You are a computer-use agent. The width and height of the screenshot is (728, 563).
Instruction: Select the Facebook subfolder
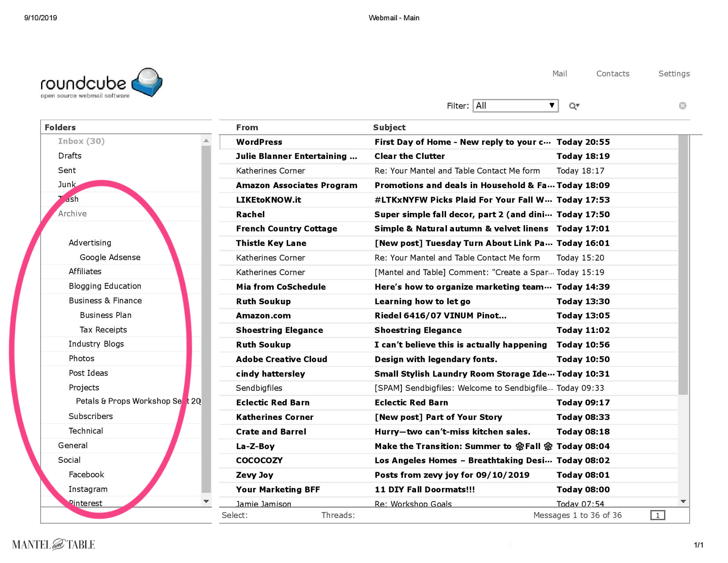point(121,475)
